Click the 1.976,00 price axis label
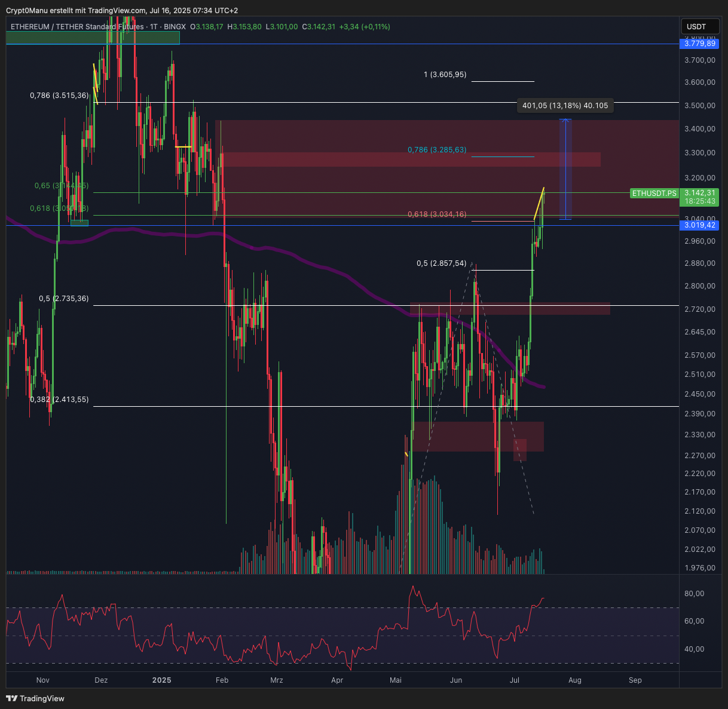The width and height of the screenshot is (728, 709). point(700,568)
